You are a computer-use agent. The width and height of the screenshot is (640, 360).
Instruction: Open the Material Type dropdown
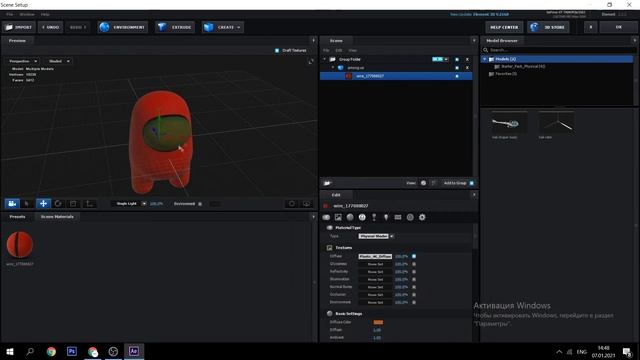click(x=376, y=236)
